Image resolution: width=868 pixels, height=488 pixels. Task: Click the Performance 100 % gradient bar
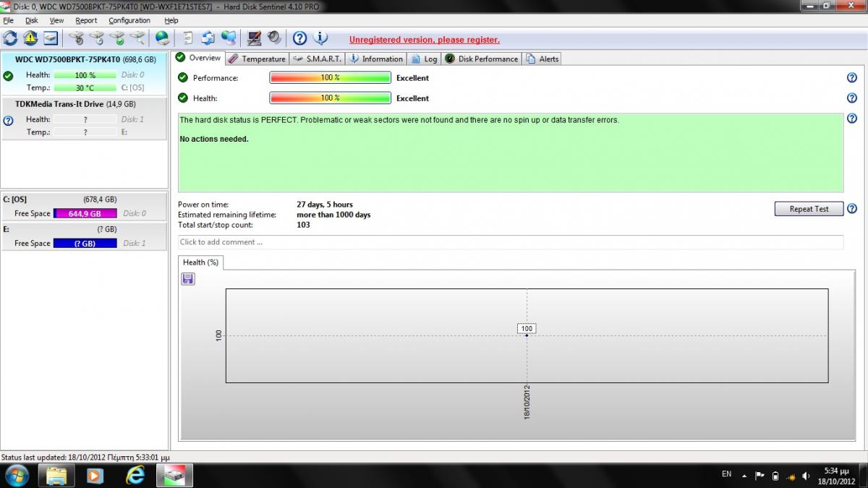[331, 78]
